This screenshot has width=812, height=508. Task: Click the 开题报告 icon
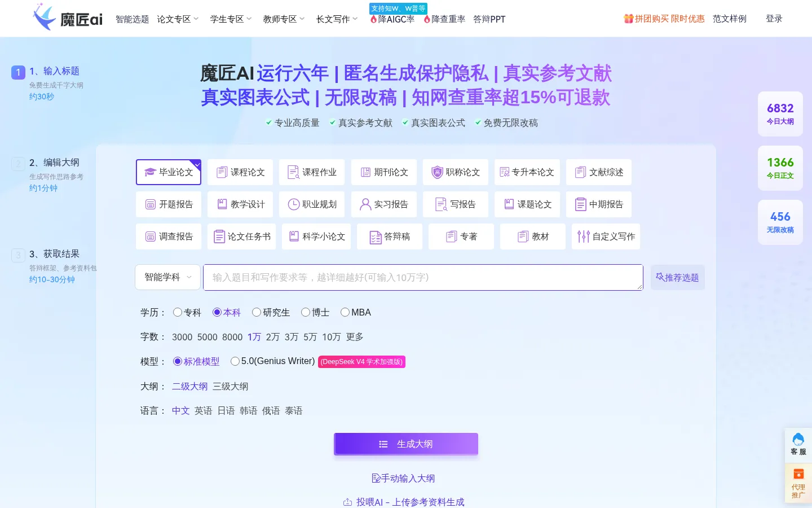pyautogui.click(x=151, y=204)
